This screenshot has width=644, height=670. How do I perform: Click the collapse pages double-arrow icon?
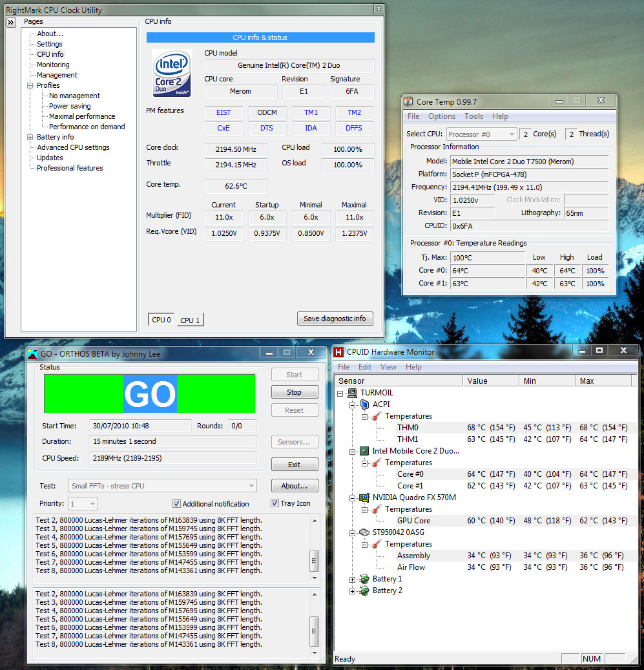click(x=12, y=23)
